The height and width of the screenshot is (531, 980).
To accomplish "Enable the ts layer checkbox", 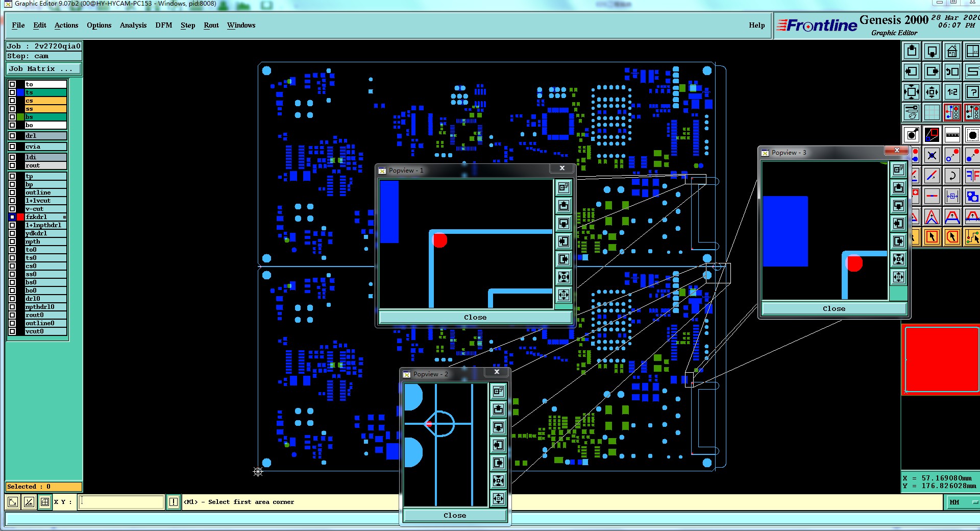I will pos(12,92).
